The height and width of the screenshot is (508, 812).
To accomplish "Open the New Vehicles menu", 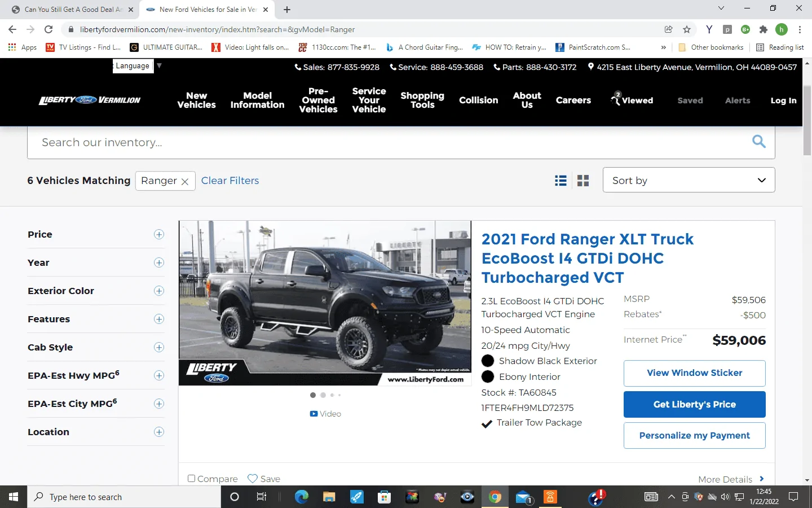I will [196, 100].
